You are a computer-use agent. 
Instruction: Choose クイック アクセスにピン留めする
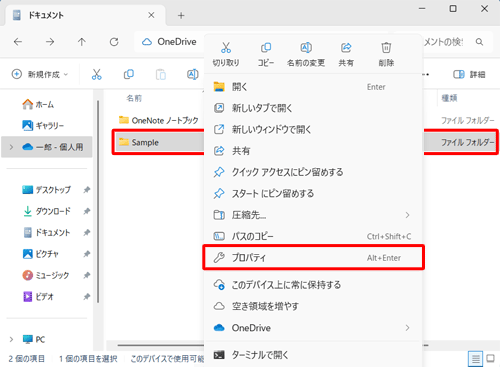tap(313, 172)
